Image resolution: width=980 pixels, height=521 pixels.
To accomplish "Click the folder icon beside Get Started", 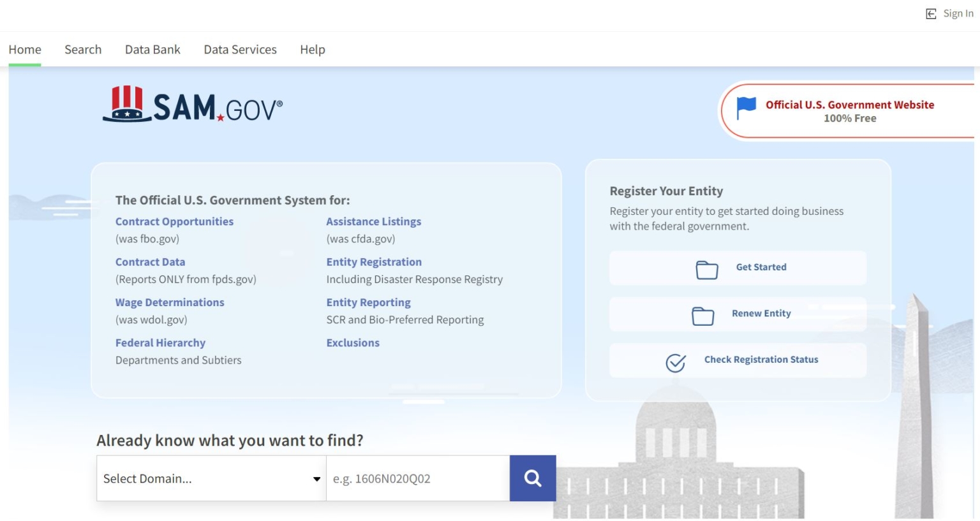I will [x=707, y=270].
